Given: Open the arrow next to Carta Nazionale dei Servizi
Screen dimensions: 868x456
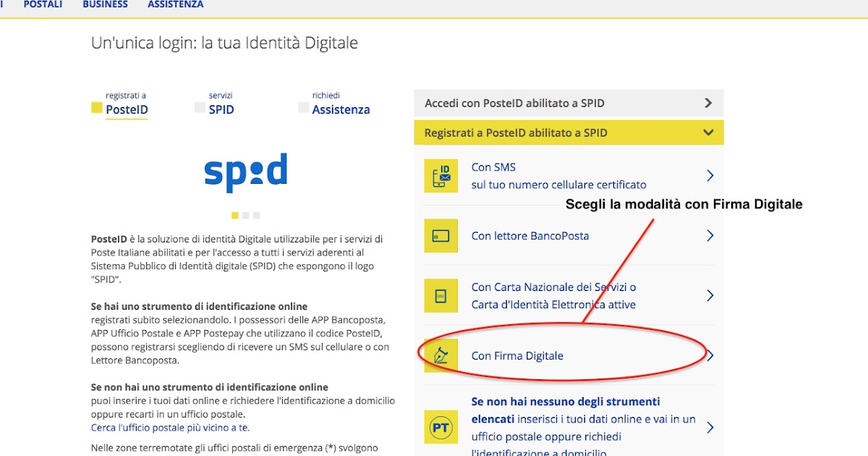Looking at the screenshot, I should click(710, 295).
